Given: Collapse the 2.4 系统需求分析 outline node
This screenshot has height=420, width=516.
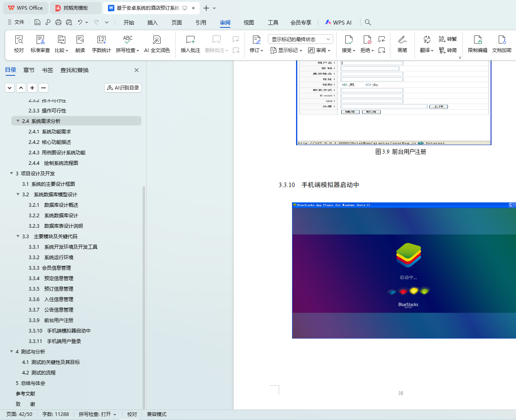Looking at the screenshot, I should click(18, 121).
